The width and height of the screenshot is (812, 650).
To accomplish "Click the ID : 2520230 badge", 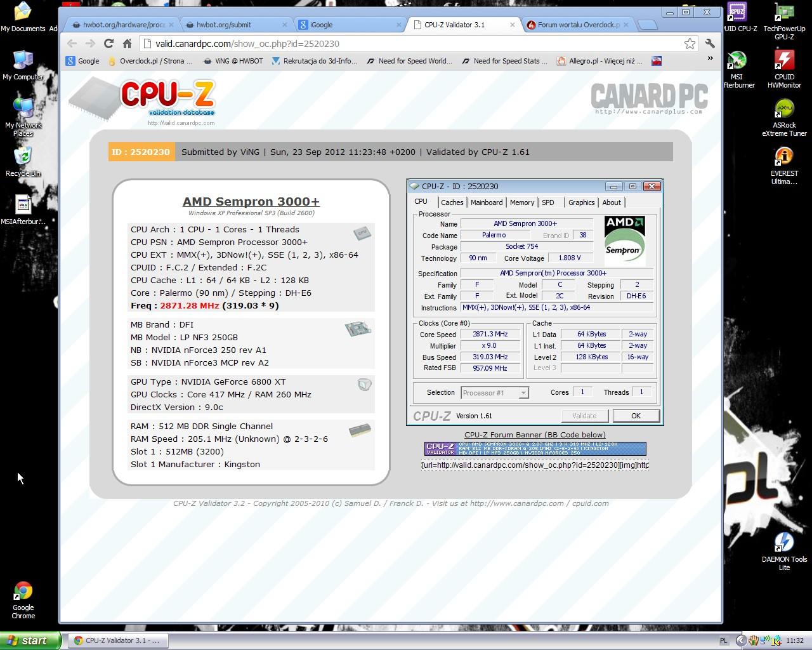I will coord(141,152).
